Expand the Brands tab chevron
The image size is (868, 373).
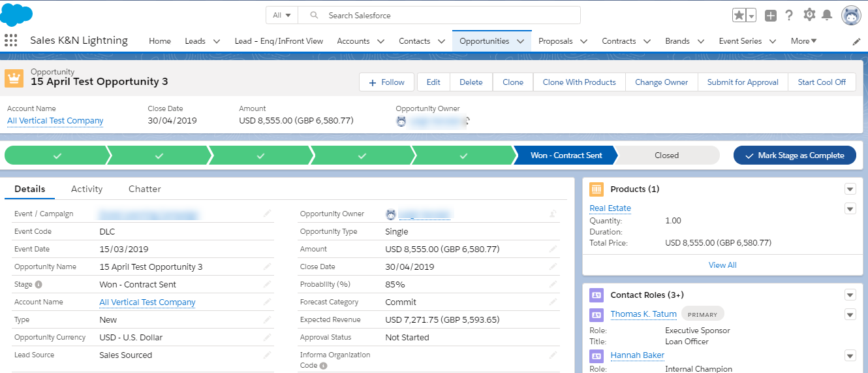pos(701,41)
